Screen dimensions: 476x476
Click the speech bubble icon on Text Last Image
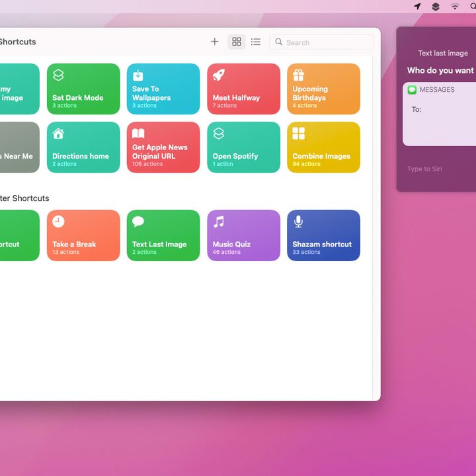(138, 221)
